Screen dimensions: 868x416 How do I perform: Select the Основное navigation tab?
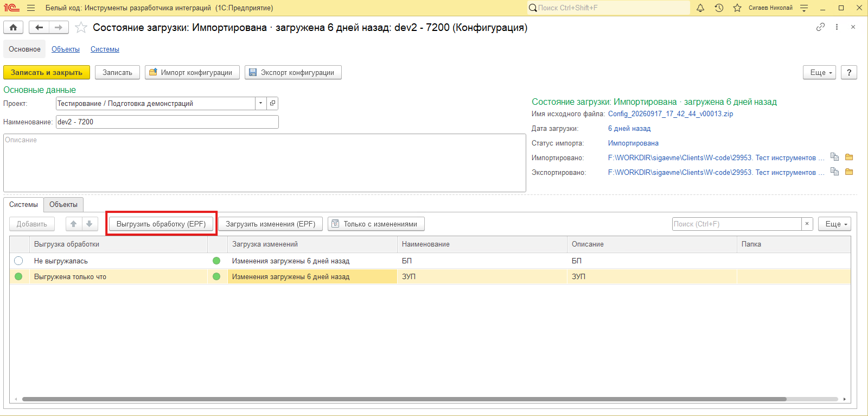pos(24,49)
